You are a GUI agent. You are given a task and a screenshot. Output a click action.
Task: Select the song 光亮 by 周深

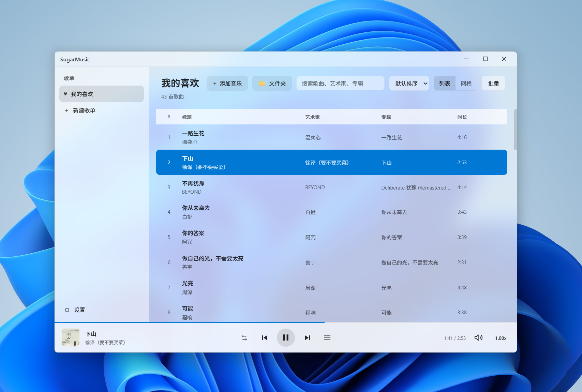click(x=332, y=288)
